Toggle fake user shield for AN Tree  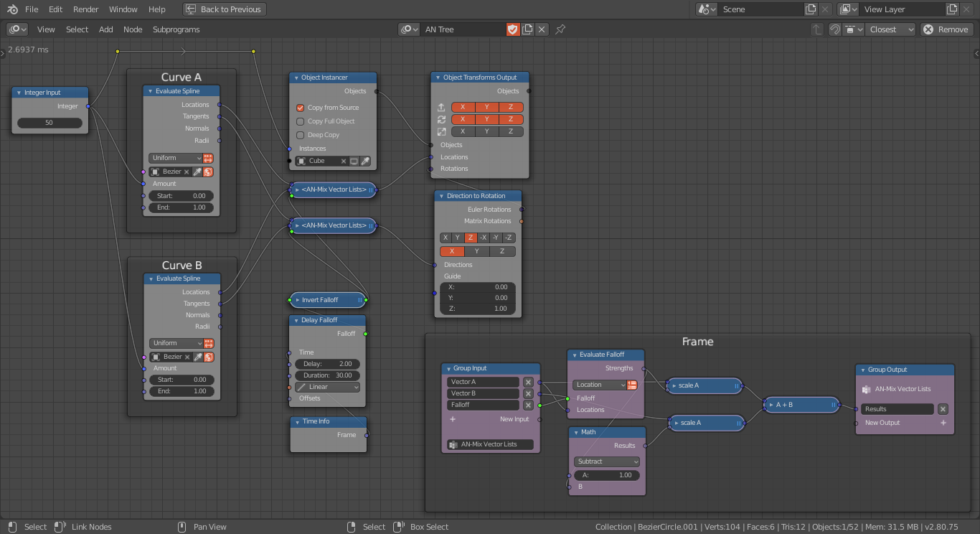point(512,29)
